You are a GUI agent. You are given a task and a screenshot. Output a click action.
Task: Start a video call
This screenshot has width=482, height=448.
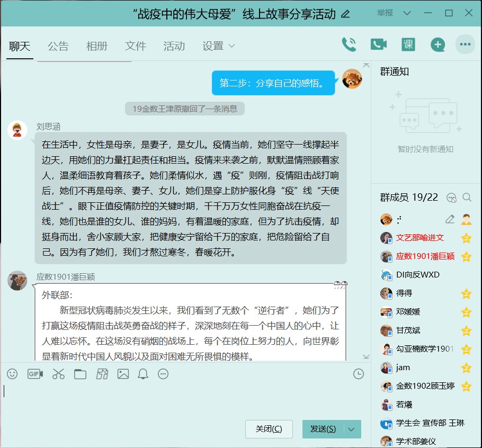tap(378, 44)
